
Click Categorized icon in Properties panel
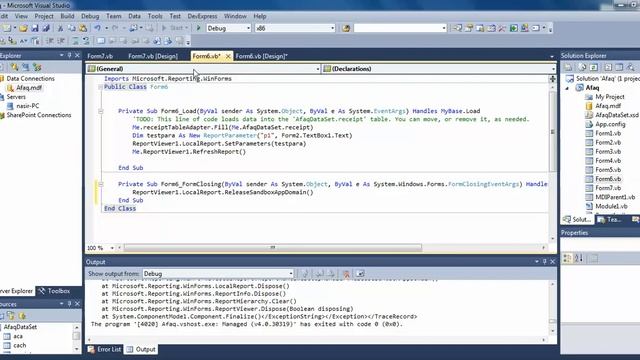[568, 258]
